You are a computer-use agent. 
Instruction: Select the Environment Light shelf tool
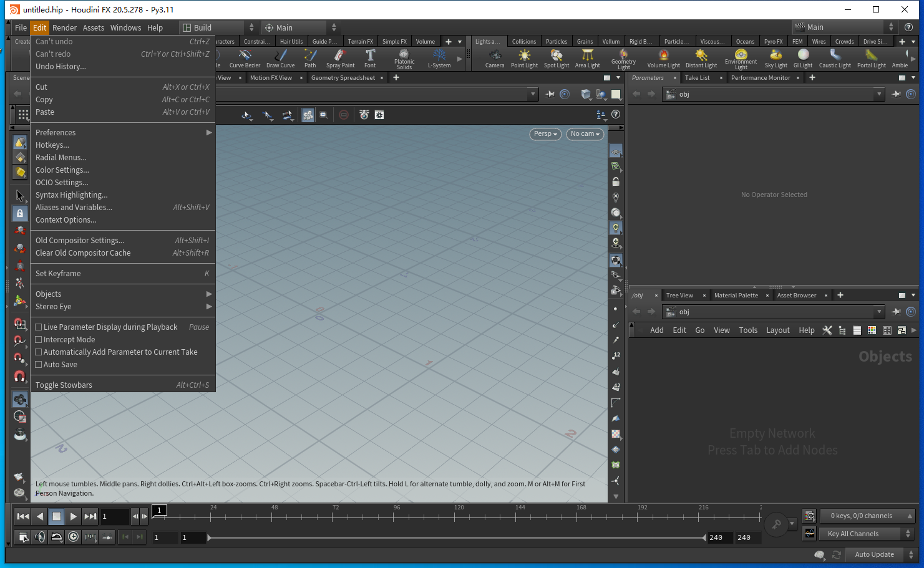tap(741, 59)
